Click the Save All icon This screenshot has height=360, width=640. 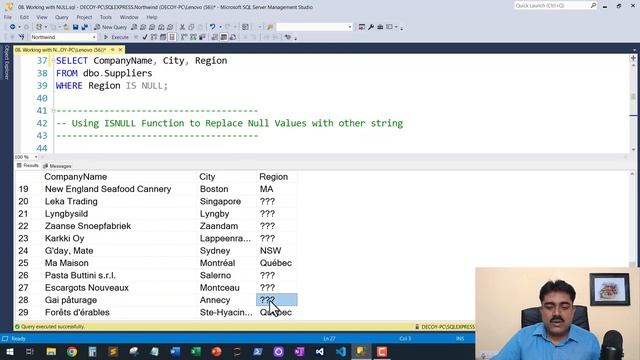84,27
